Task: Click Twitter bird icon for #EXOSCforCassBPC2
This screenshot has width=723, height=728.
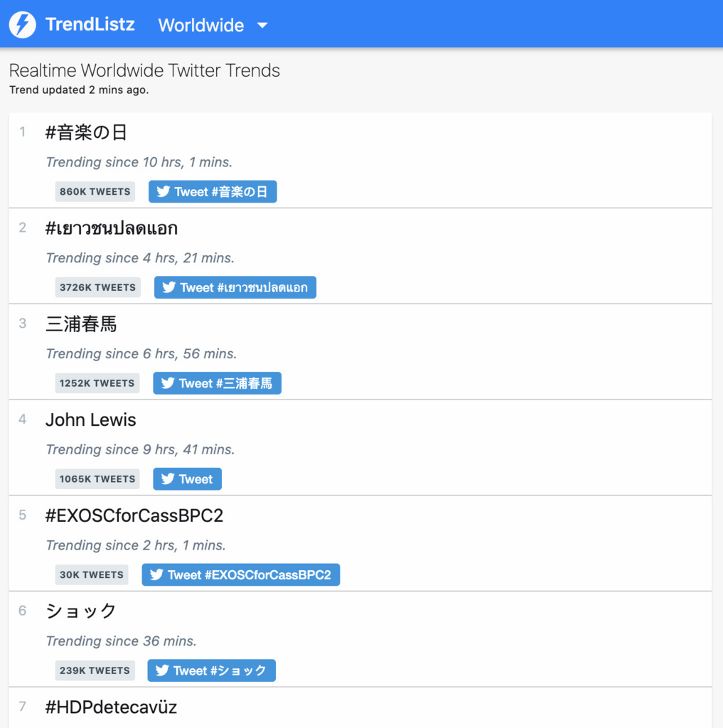Action: (156, 575)
